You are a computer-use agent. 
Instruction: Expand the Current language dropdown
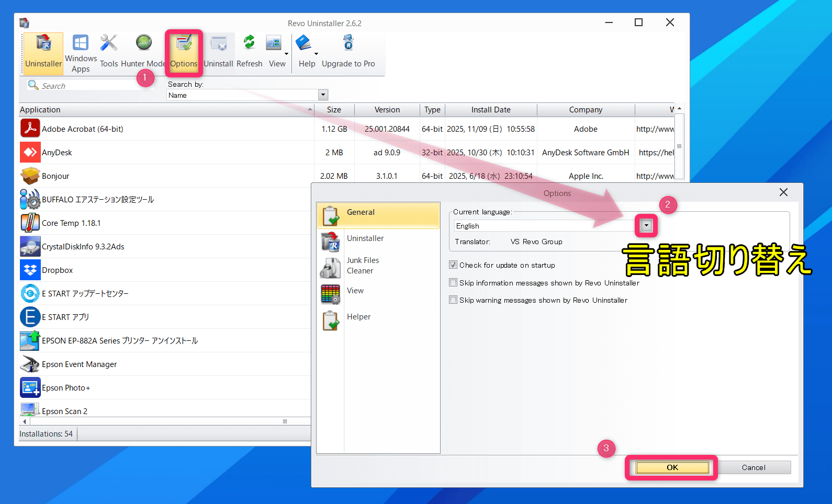click(646, 226)
